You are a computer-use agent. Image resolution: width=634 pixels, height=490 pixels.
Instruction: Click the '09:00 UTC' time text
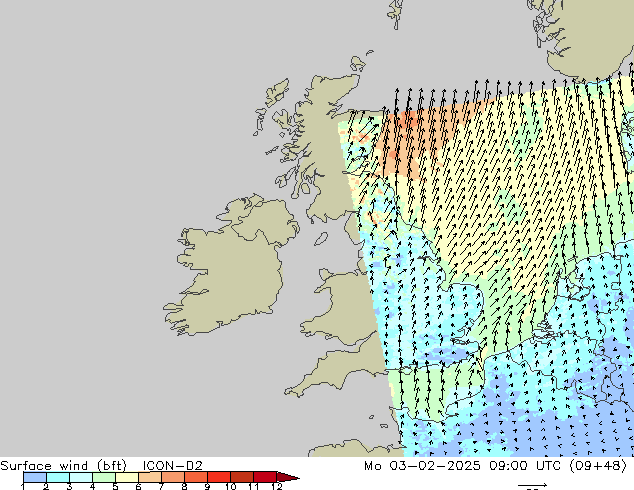pyautogui.click(x=524, y=466)
